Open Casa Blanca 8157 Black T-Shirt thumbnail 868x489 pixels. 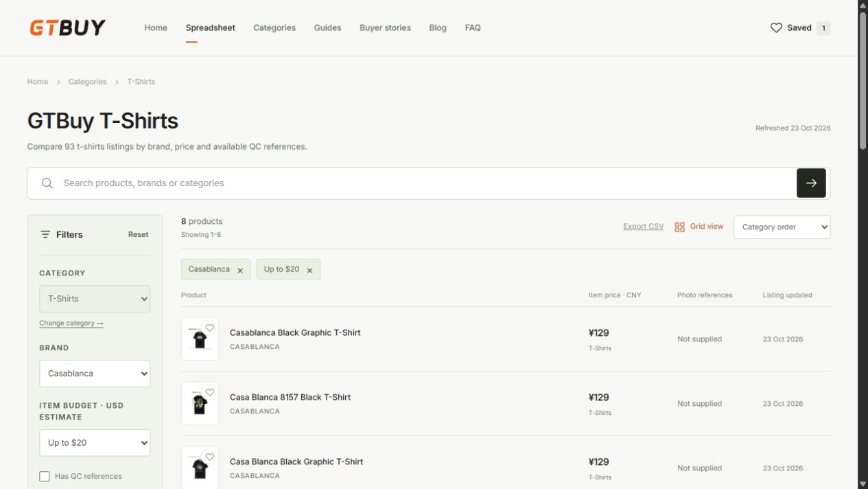point(200,403)
